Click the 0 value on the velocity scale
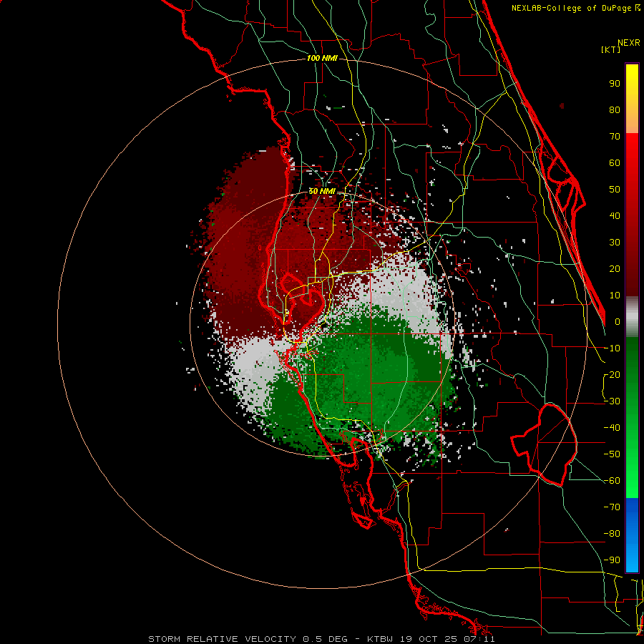This screenshot has width=644, height=644. click(618, 321)
